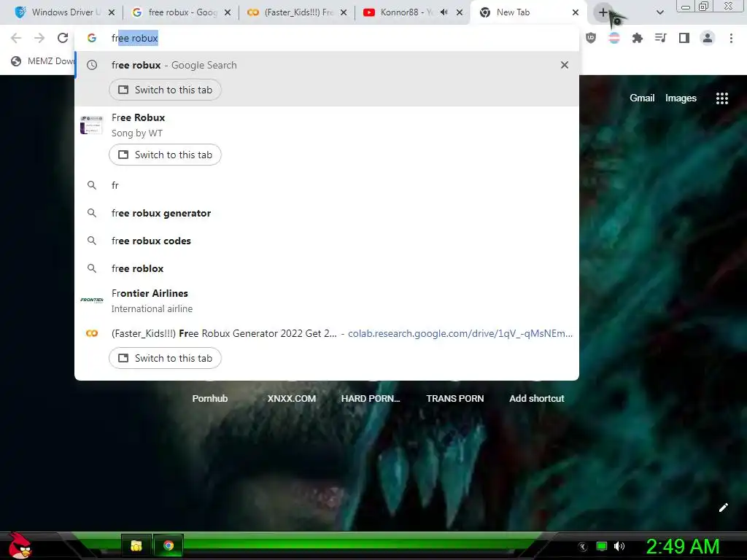
Task: Open the Chrome taskbar icon
Action: click(169, 545)
